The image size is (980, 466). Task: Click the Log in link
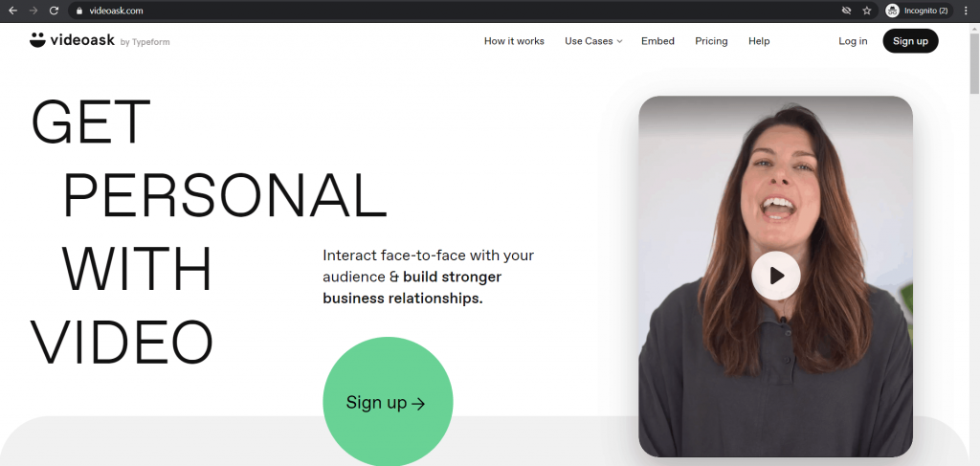click(853, 41)
